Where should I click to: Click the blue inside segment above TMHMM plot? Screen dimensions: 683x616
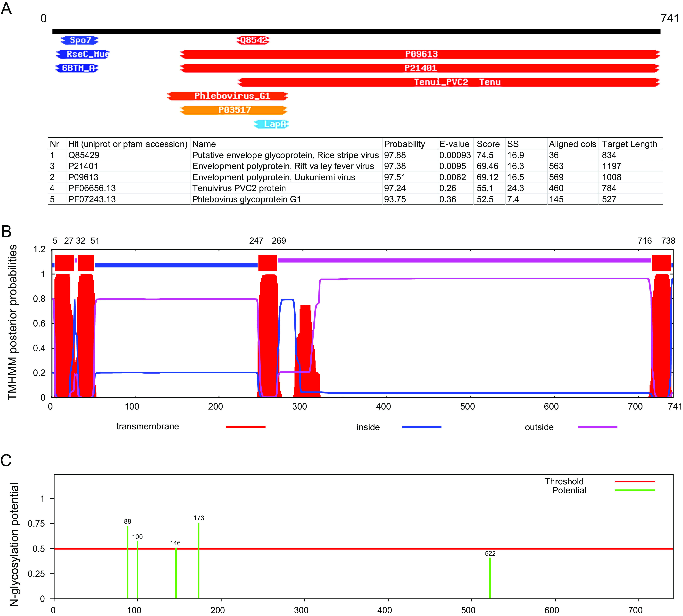point(176,265)
